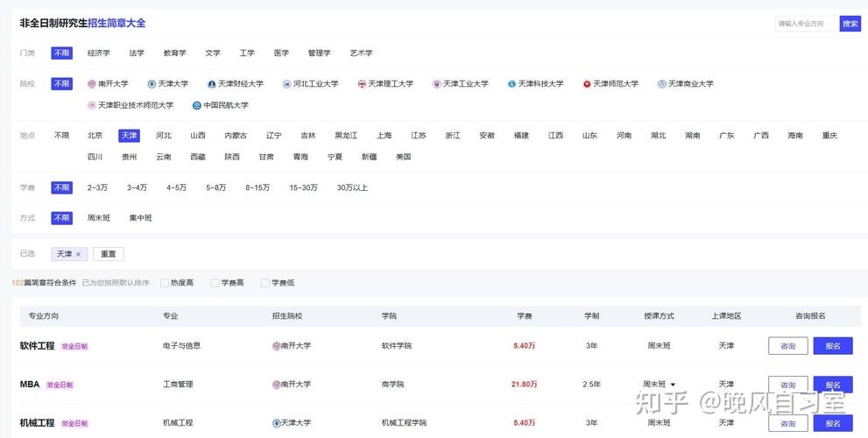Select 天津 location filter
This screenshot has width=868, height=438.
129,136
